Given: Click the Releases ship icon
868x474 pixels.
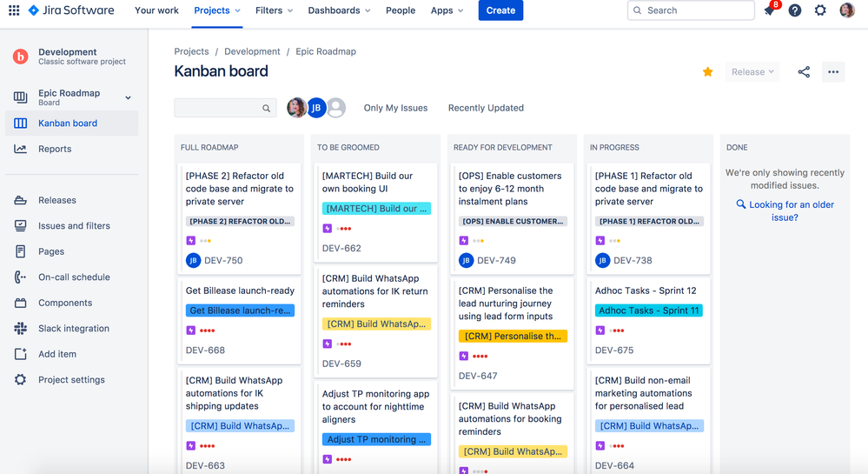Looking at the screenshot, I should [x=21, y=200].
